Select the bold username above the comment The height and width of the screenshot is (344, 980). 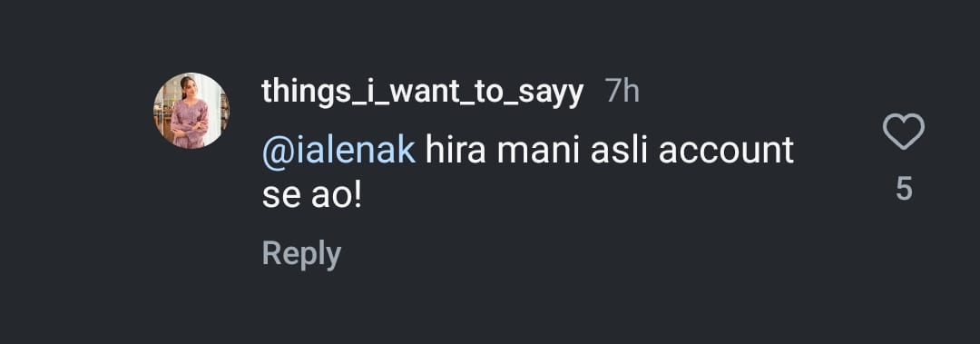click(423, 93)
